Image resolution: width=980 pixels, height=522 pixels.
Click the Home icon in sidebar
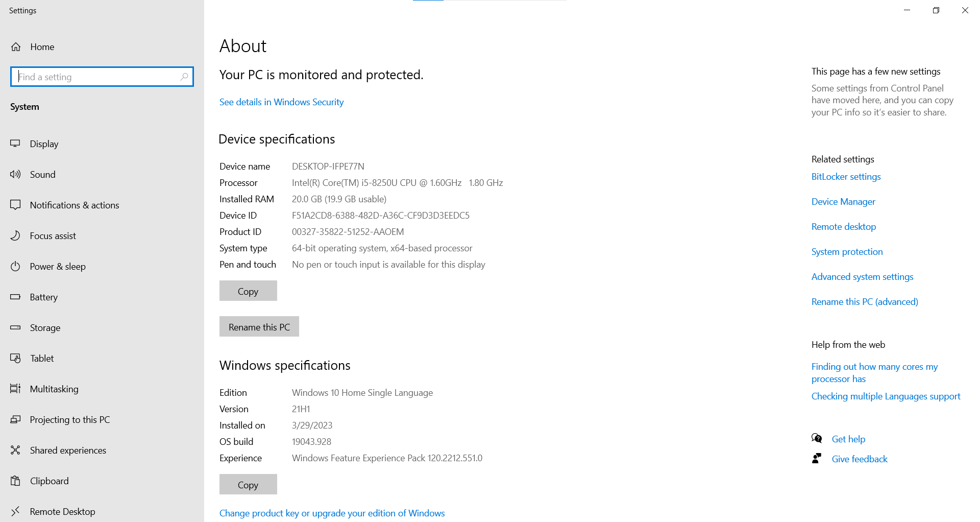coord(16,47)
